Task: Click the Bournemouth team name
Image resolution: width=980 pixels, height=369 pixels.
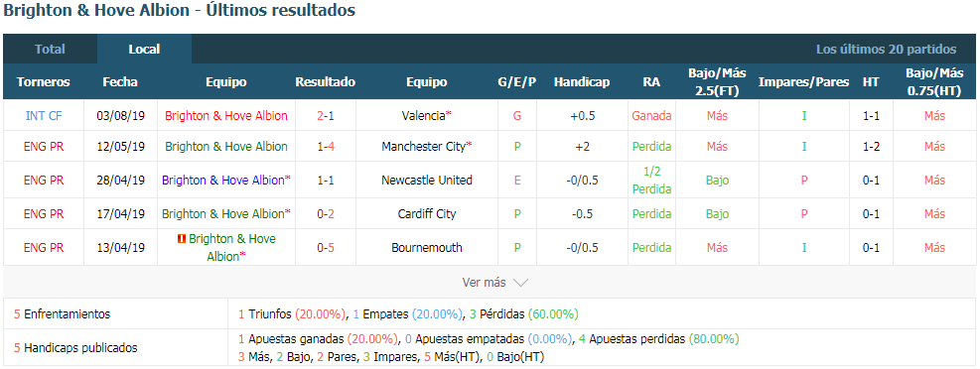Action: [427, 248]
